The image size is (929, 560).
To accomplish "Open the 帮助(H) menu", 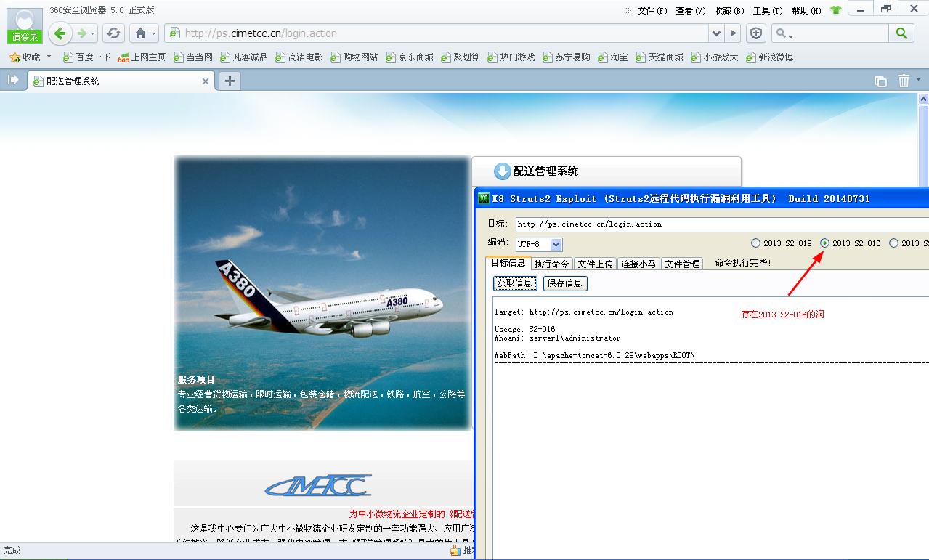I will point(806,10).
